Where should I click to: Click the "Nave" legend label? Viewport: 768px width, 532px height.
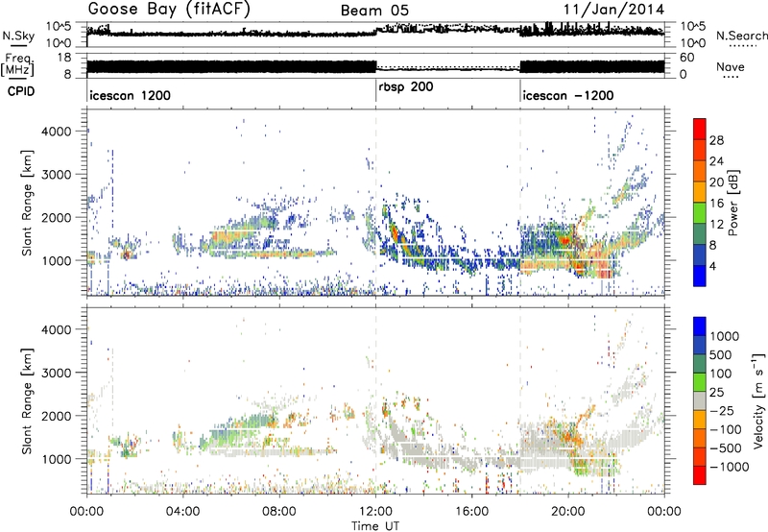[x=731, y=66]
